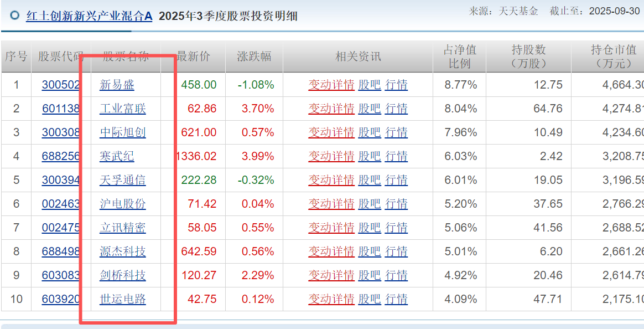Viewport: 644px width, 329px height.
Task: Open 股吧 for 工业富联 row
Action: click(370, 109)
